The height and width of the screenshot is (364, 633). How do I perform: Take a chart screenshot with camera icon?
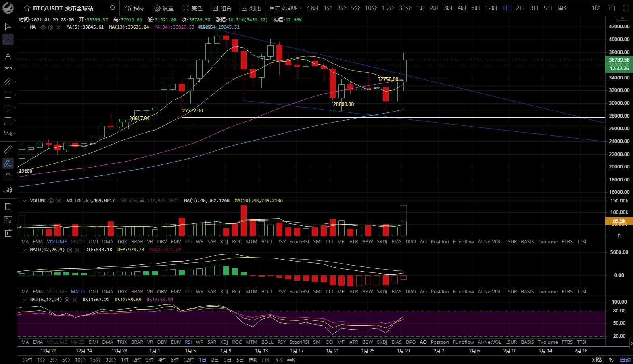pyautogui.click(x=611, y=8)
